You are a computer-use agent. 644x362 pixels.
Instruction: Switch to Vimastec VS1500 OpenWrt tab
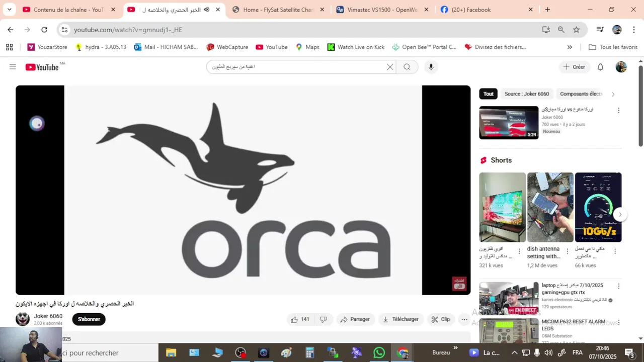coord(382,10)
